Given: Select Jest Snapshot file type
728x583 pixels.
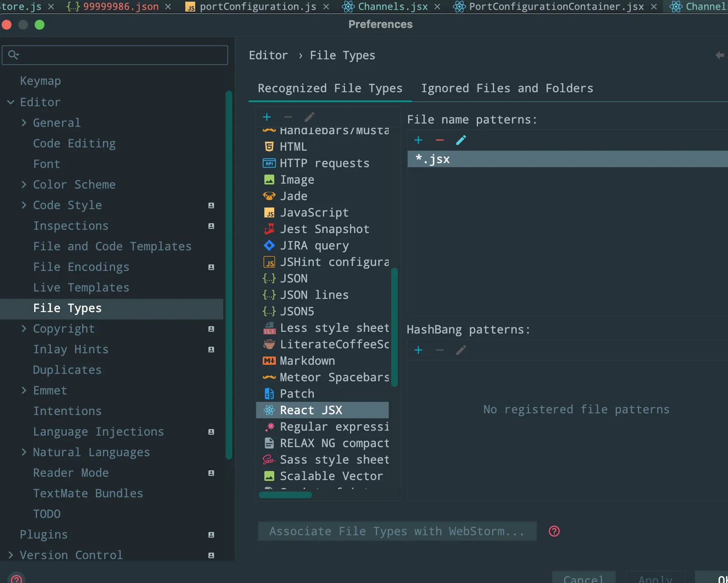Looking at the screenshot, I should (322, 229).
